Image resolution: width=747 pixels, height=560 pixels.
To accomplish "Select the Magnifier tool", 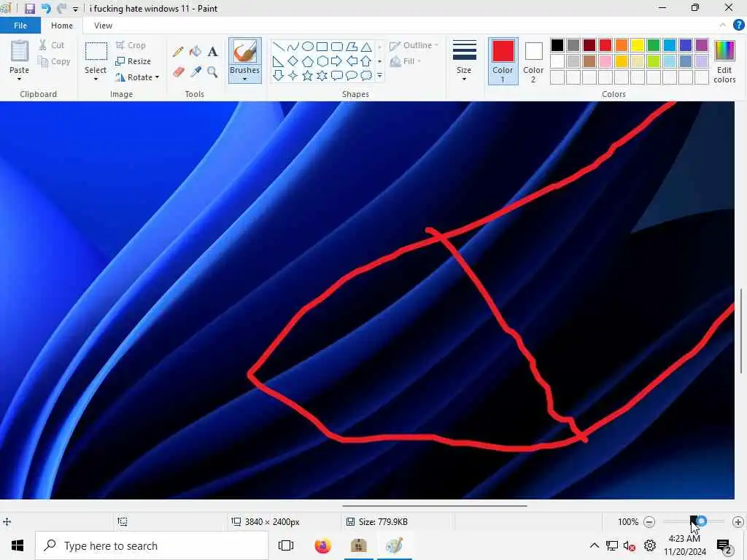I will point(212,72).
